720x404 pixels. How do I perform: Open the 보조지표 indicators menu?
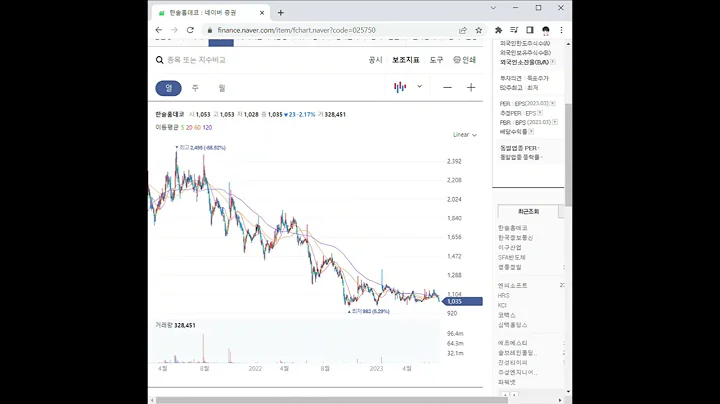tap(405, 60)
